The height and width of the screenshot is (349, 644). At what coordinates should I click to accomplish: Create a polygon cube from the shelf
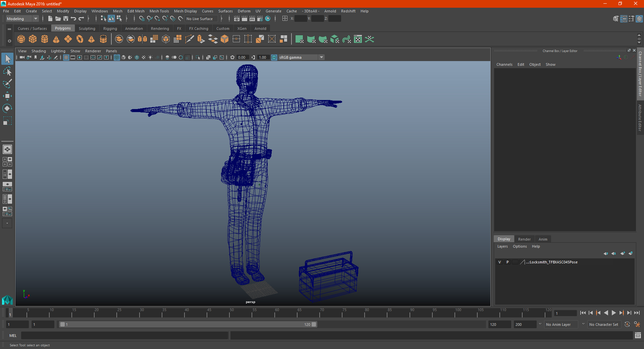pos(33,39)
